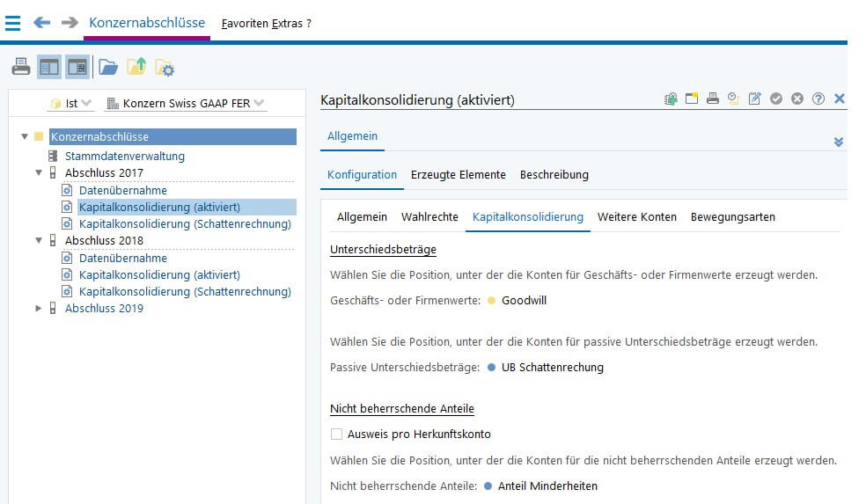866x504 pixels.
Task: Toggle the right panel layout button
Action: tap(77, 68)
